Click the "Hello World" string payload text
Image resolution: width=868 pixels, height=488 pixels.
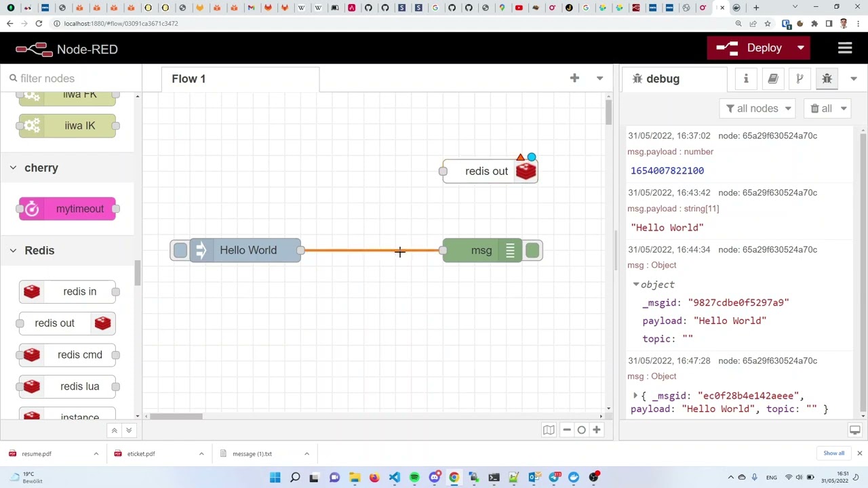pos(667,228)
